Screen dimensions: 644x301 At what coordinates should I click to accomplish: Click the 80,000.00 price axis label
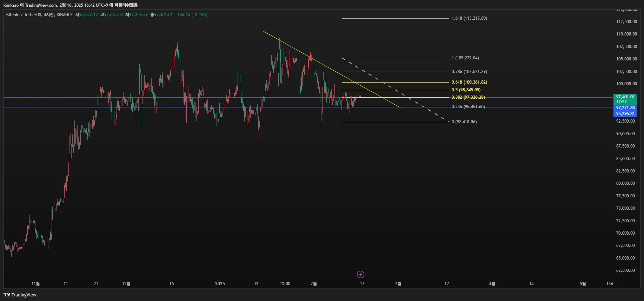click(x=625, y=183)
